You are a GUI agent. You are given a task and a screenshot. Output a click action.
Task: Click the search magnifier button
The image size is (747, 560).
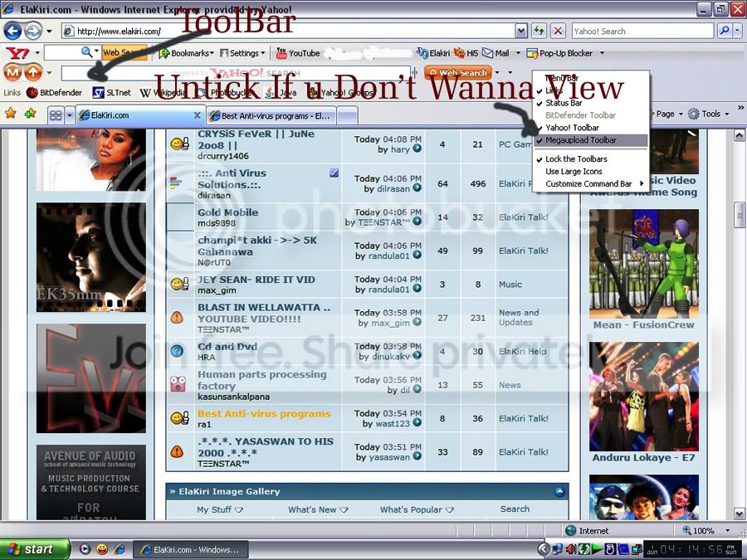pyautogui.click(x=724, y=31)
